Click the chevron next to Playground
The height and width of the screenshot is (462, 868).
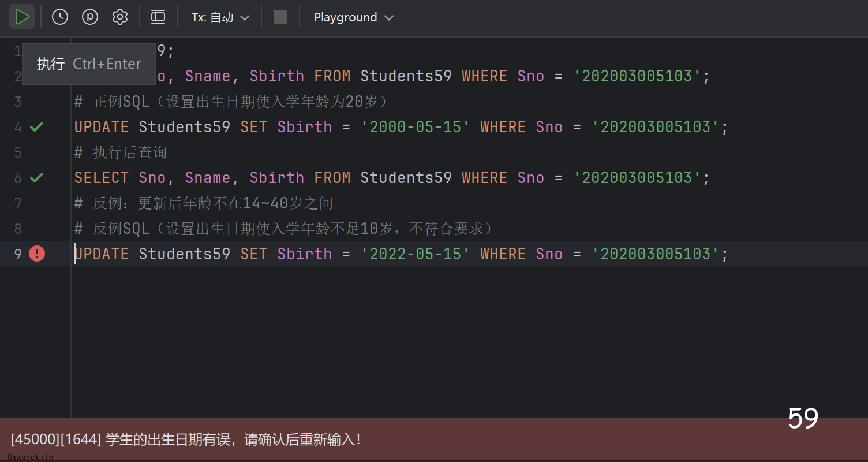pyautogui.click(x=389, y=18)
